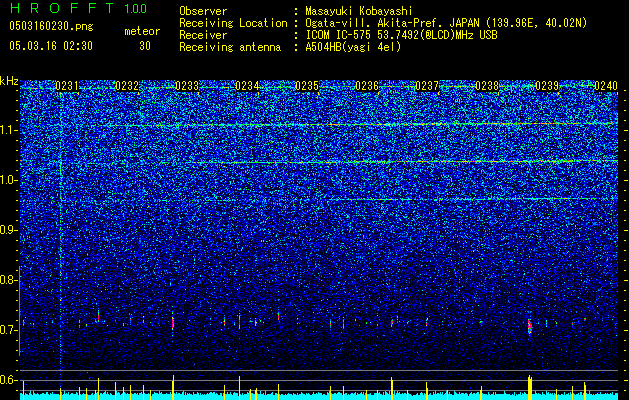Click the 0240 time marker
This screenshot has width=629, height=400.
point(606,86)
